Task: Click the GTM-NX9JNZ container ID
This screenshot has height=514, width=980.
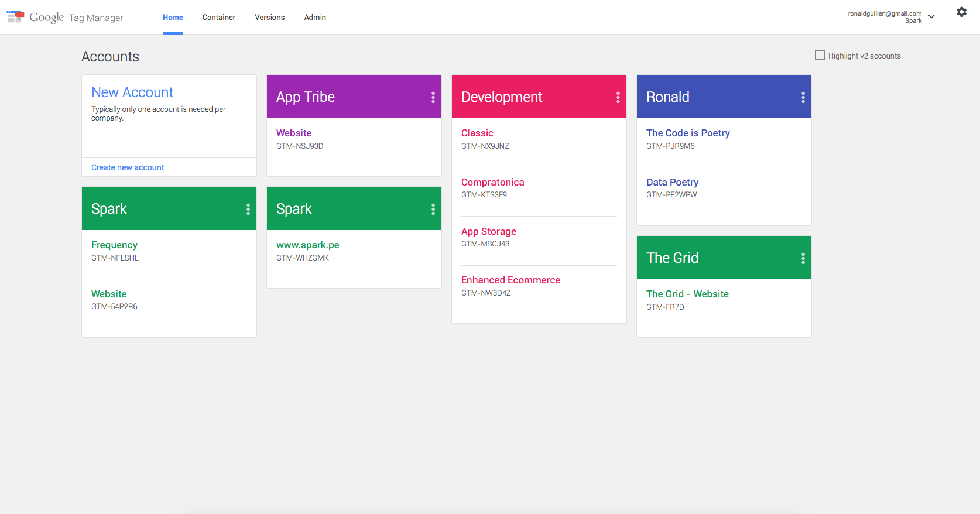Action: point(485,146)
